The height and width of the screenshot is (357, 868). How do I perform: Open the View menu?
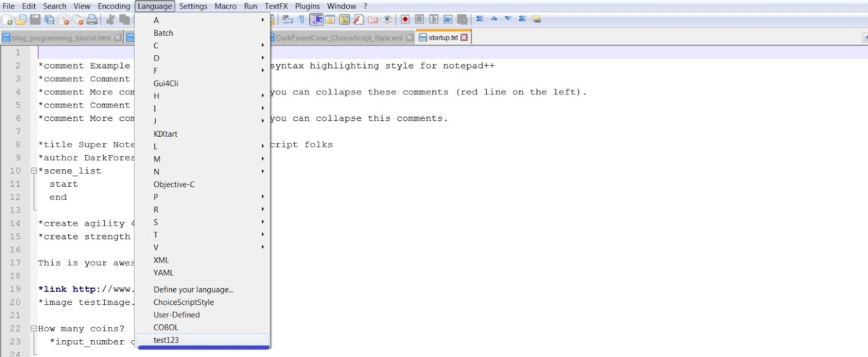pos(82,6)
